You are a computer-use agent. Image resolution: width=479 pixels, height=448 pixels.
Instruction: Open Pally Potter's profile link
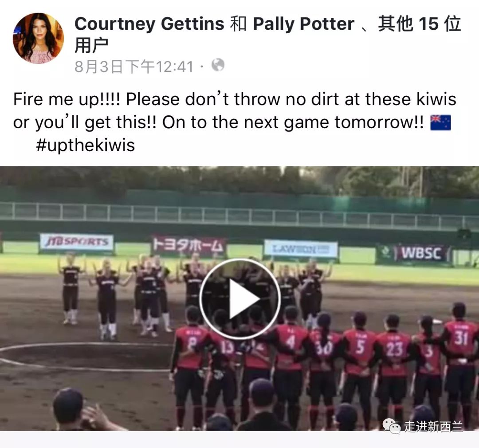tap(304, 24)
